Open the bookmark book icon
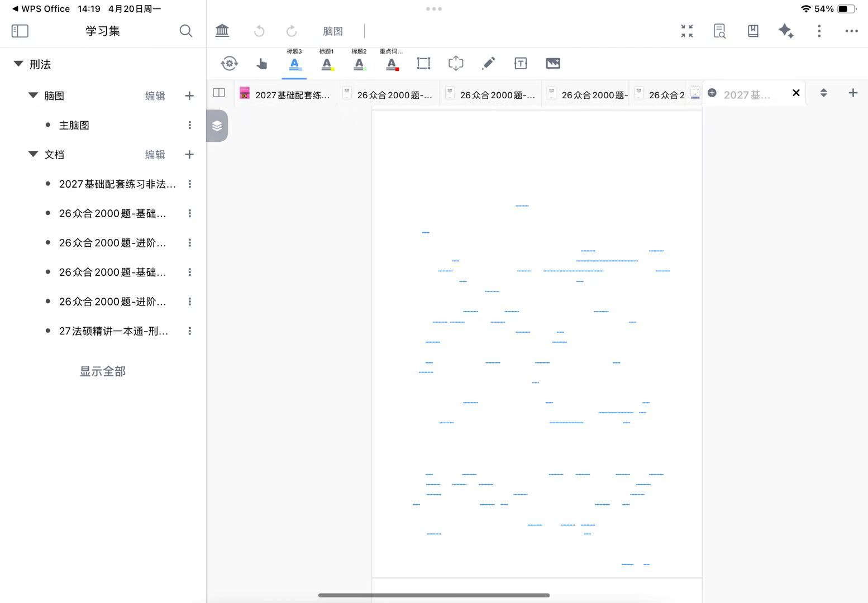Viewport: 868px width, 603px height. point(753,31)
